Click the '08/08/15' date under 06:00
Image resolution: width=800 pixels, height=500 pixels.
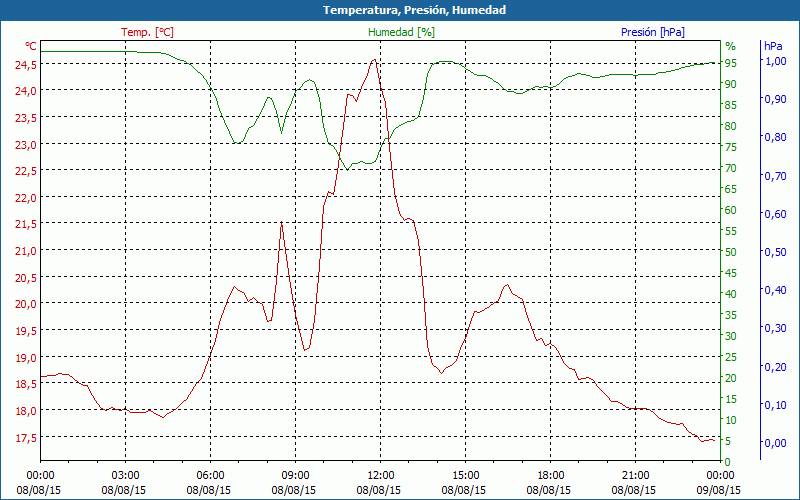coord(208,491)
